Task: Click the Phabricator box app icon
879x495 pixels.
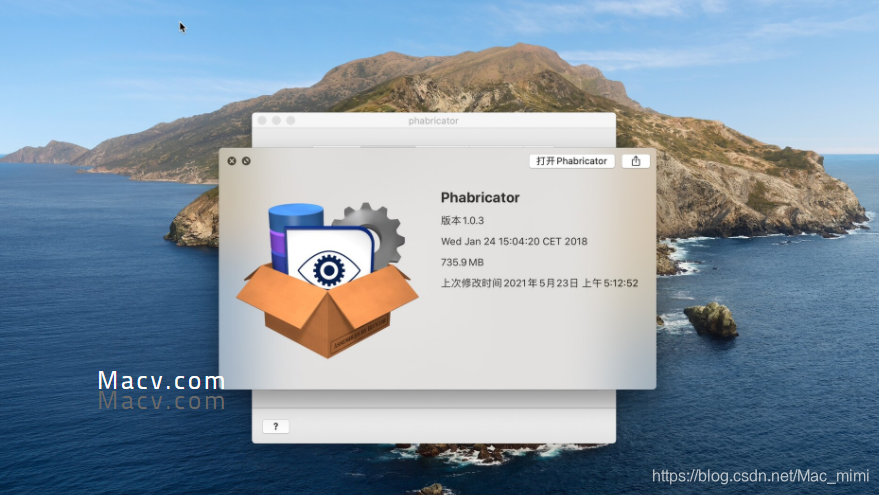Action: coord(327,280)
